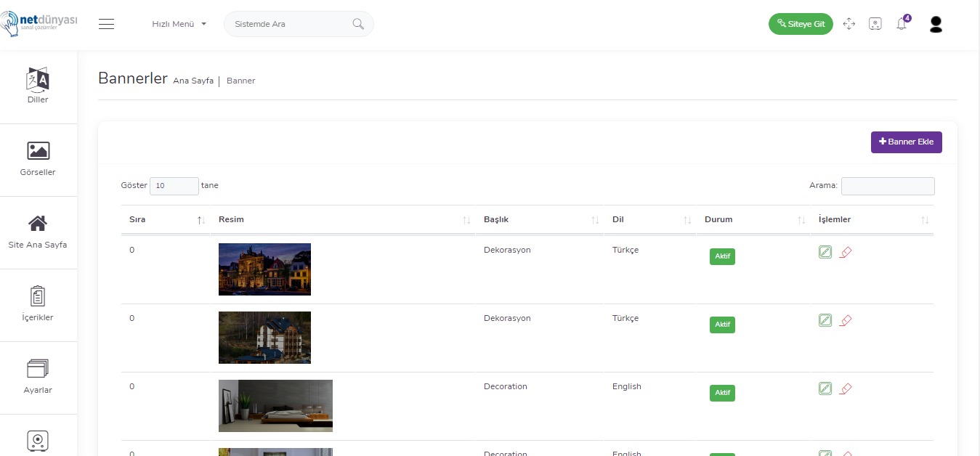Click the Göster entries count field

(174, 186)
